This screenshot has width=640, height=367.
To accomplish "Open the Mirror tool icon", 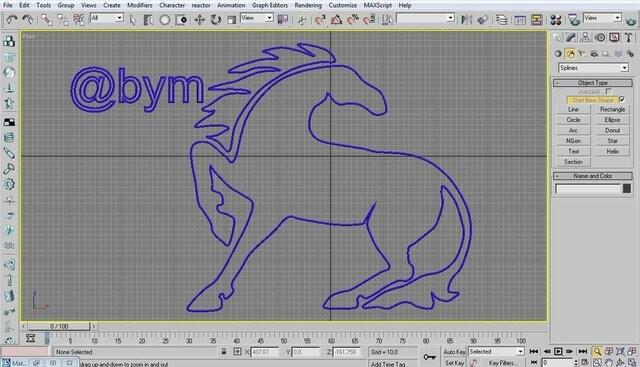I will 466,19.
